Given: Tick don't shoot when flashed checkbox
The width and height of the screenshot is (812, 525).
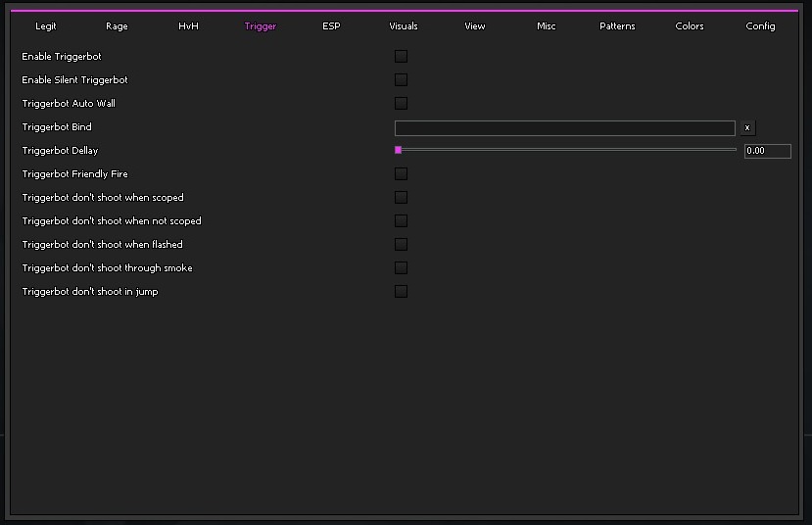Looking at the screenshot, I should pos(401,245).
